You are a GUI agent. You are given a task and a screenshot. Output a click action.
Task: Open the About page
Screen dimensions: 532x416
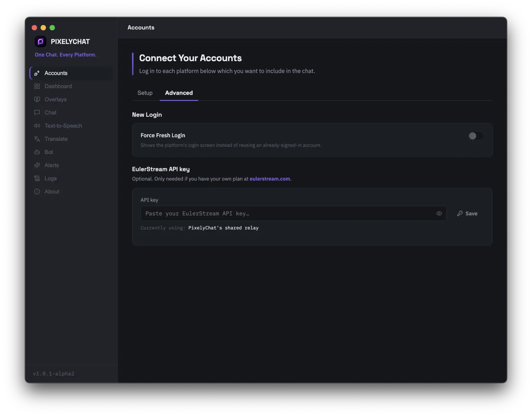pos(71,192)
